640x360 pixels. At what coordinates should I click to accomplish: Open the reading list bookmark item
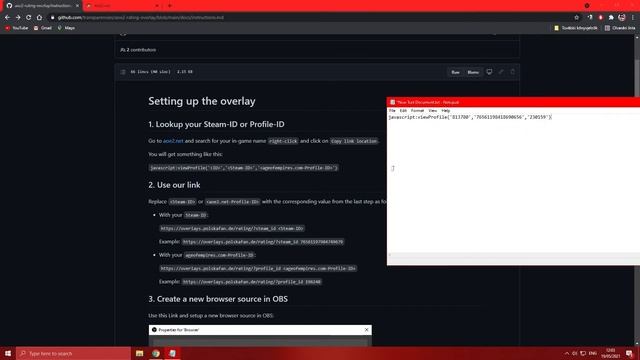620,28
